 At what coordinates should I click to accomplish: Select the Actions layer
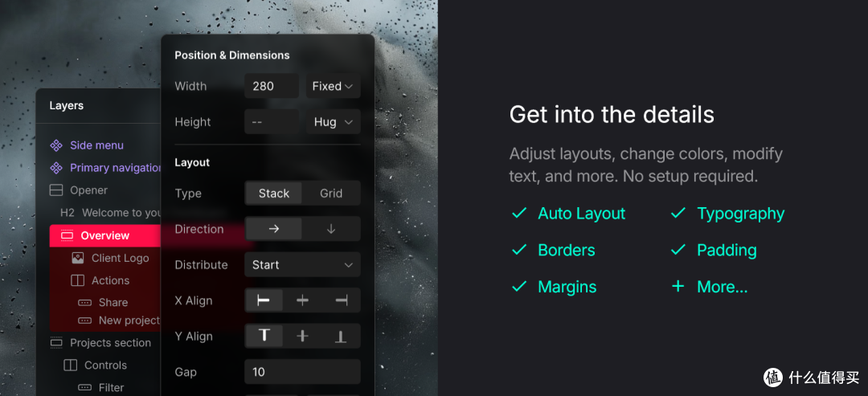[110, 280]
